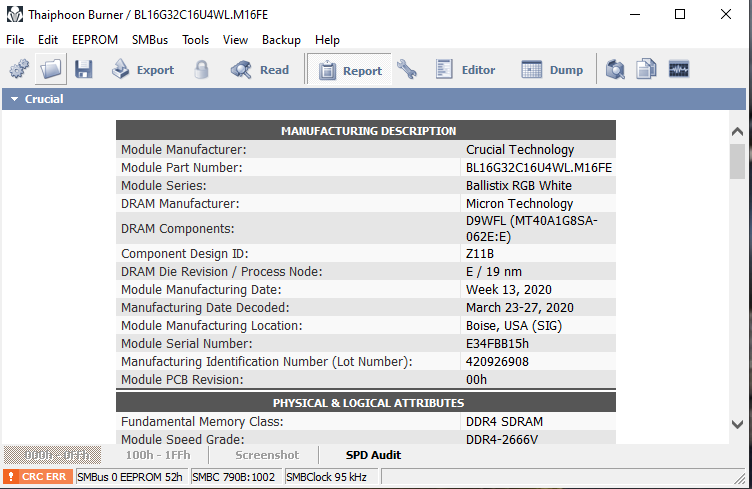Click the CRC ERR status indicator

[38, 477]
